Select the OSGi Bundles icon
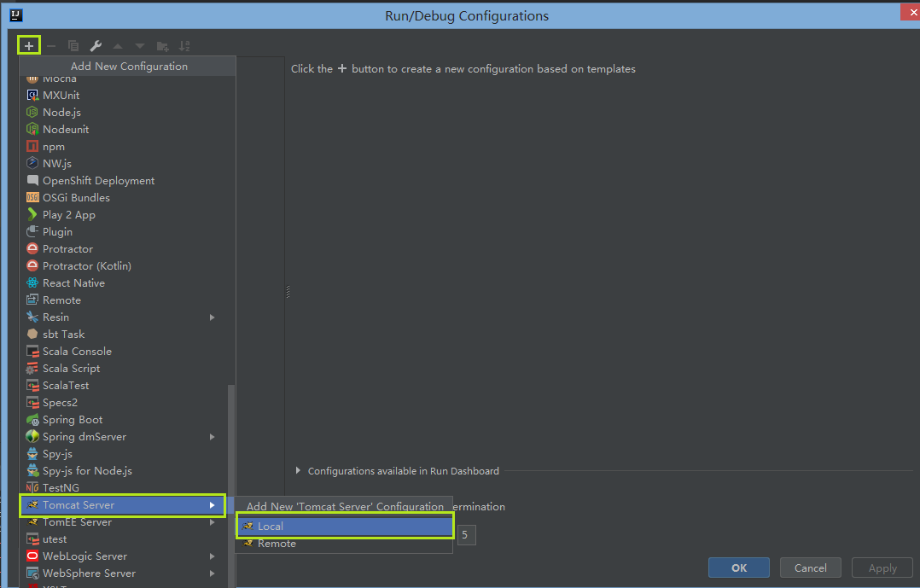Viewport: 920px width, 588px height. pyautogui.click(x=32, y=198)
